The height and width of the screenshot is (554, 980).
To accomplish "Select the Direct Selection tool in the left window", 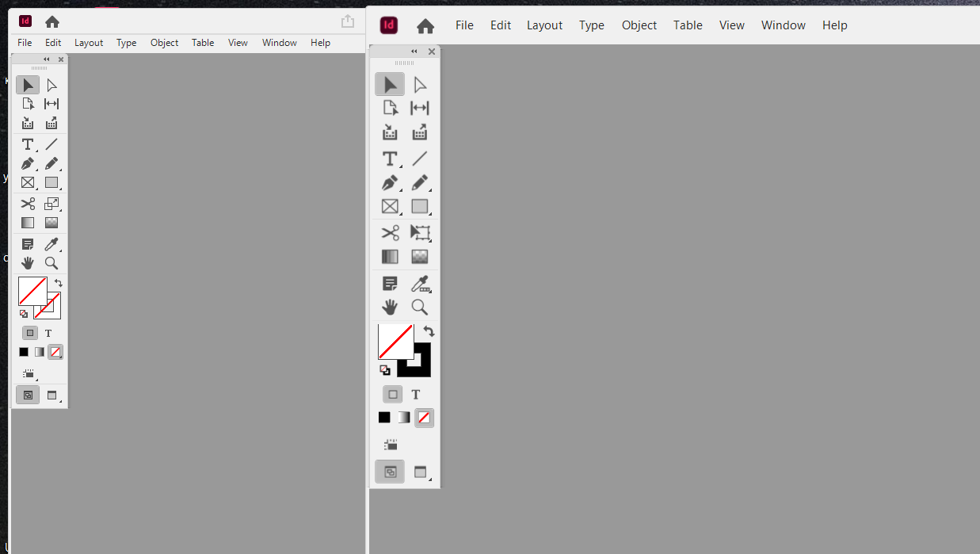I will 51,85.
